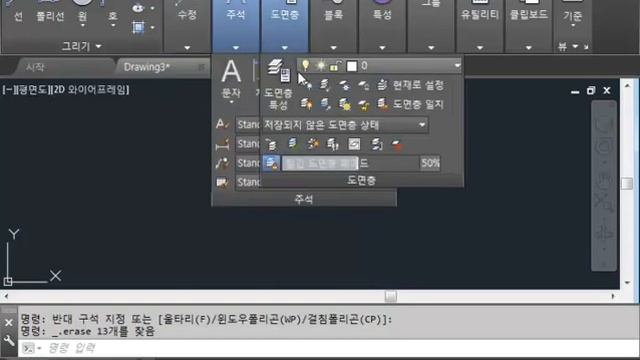Click the Turn All Layers On icon
640x360 pixels.
306,104
